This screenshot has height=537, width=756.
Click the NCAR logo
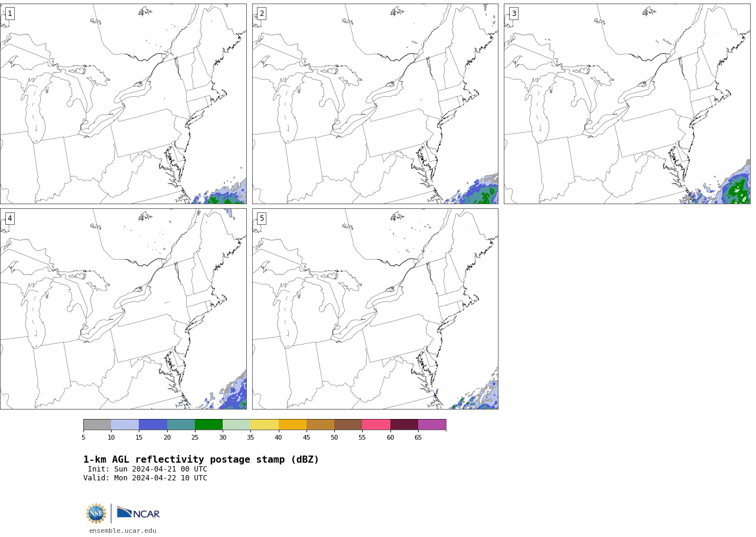(138, 513)
